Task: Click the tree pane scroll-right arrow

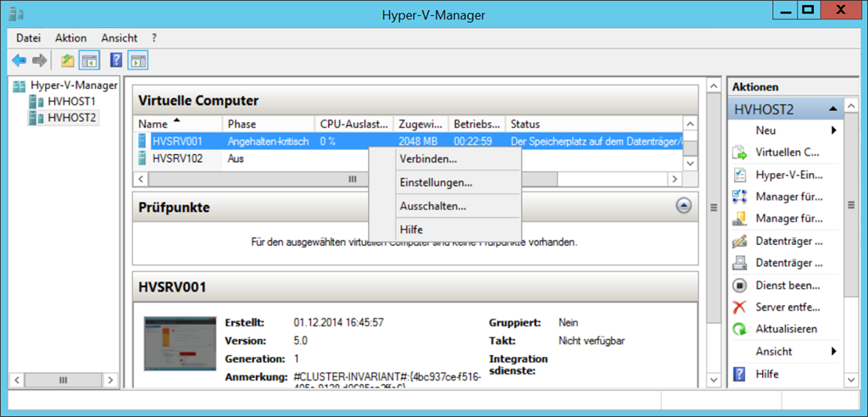Action: [x=111, y=380]
